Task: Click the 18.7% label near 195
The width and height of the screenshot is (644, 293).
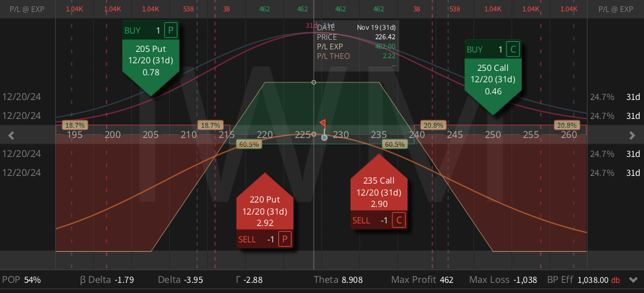Action: click(x=74, y=125)
